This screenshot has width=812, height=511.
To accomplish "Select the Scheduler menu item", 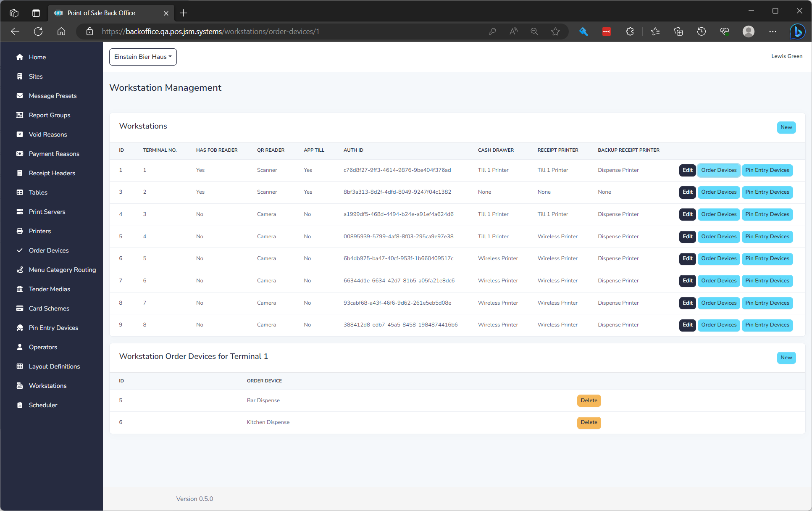I will pos(43,405).
